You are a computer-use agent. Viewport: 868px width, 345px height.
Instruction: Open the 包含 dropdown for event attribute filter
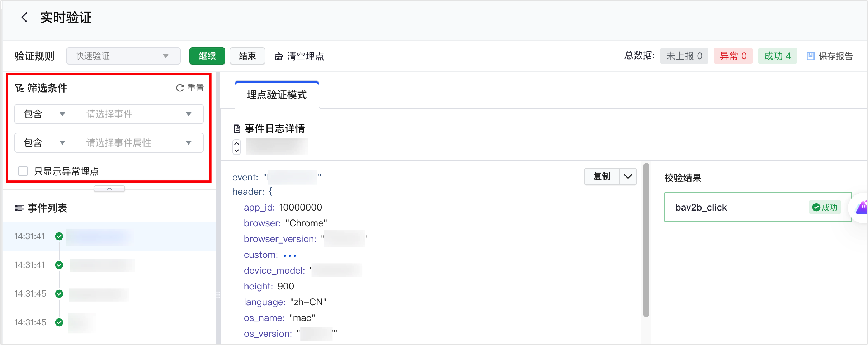pos(46,143)
